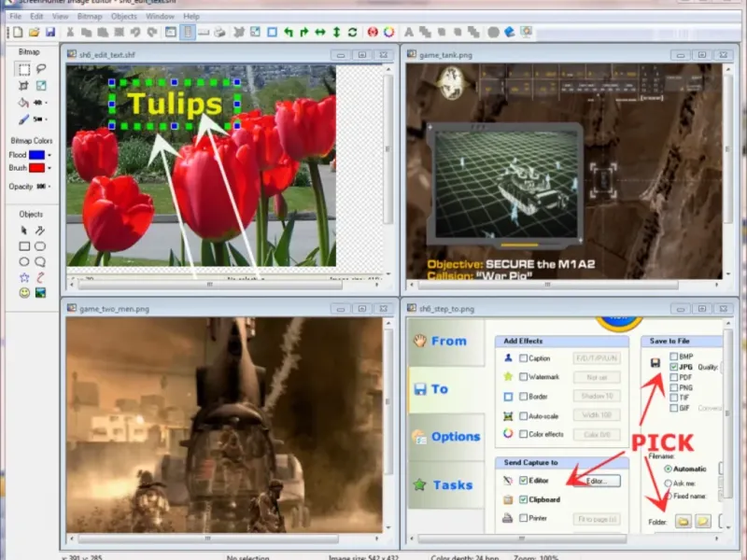This screenshot has height=560, width=747.
Task: Click the From tab in sh6_step_to.png window
Action: (446, 342)
